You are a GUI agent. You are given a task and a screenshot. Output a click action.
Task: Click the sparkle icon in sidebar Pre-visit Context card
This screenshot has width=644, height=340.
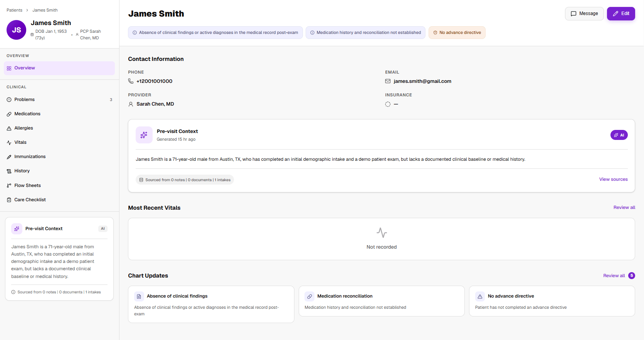pos(17,229)
